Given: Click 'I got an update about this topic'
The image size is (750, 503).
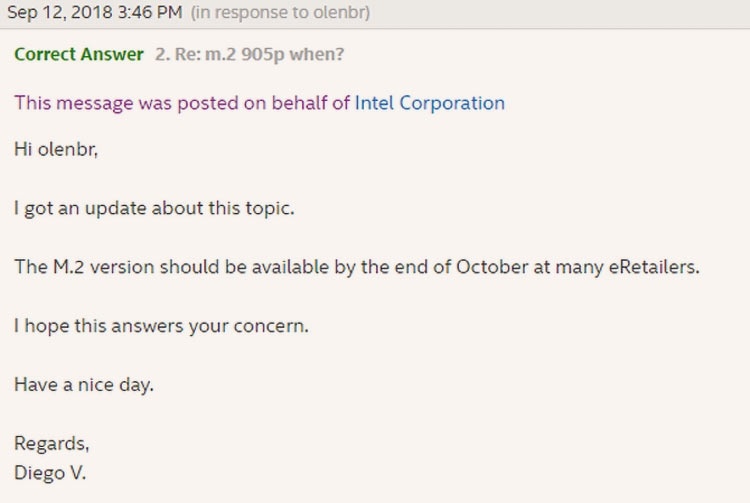Looking at the screenshot, I should 153,208.
